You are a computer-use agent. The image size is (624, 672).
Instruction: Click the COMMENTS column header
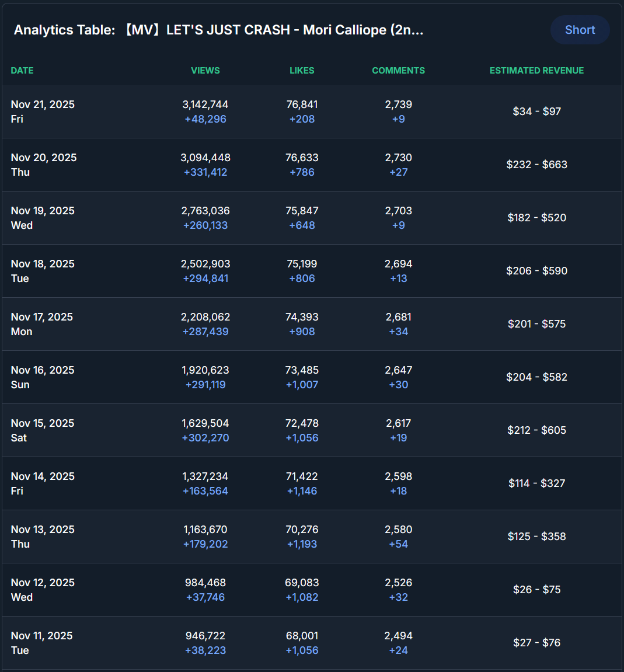point(398,71)
